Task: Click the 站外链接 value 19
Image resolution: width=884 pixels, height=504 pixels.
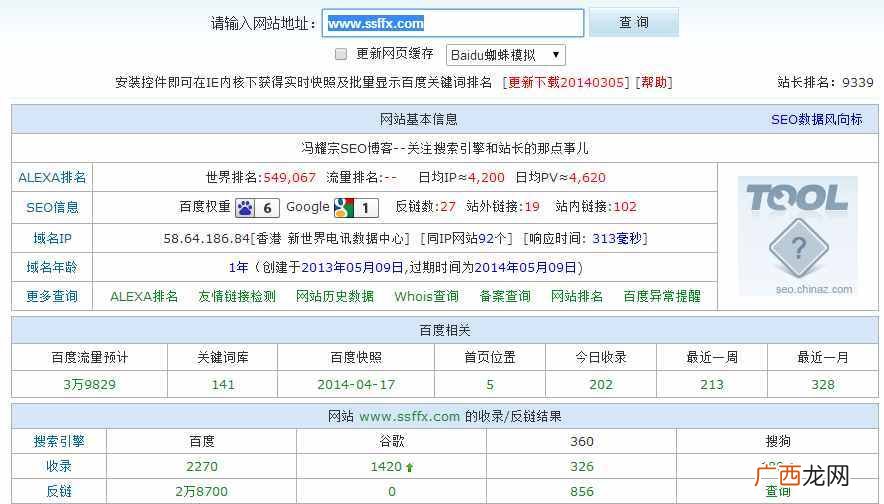Action: (x=532, y=207)
